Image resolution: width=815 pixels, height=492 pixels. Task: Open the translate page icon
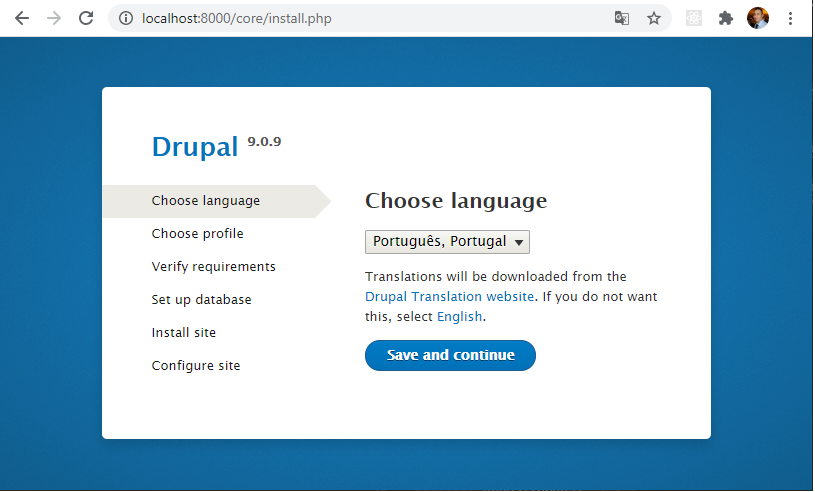(x=622, y=19)
